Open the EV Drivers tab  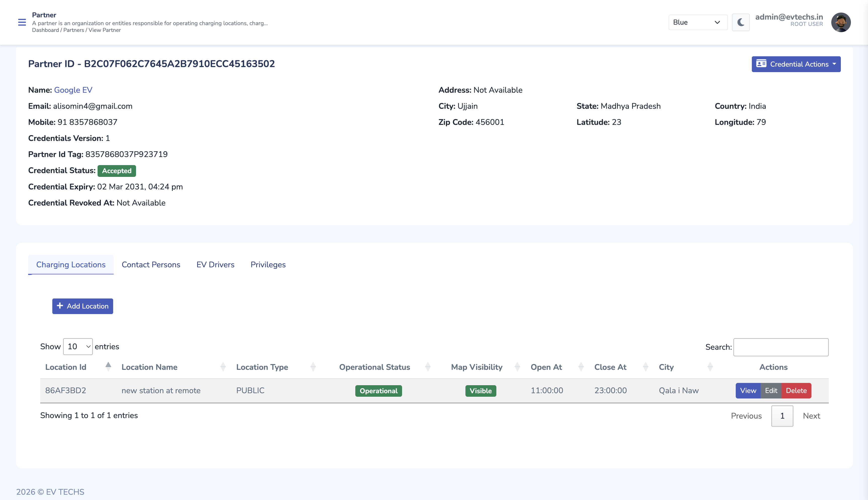(215, 264)
